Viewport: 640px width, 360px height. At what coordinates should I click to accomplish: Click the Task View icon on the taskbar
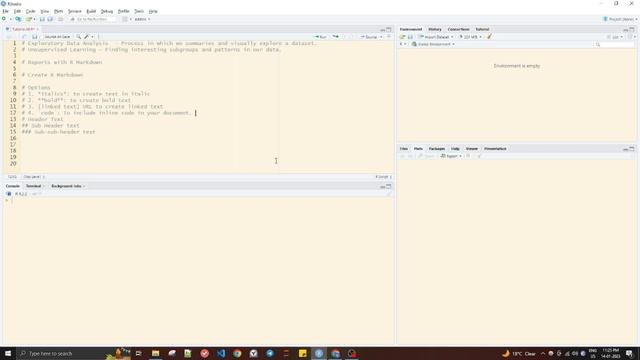coord(138,353)
